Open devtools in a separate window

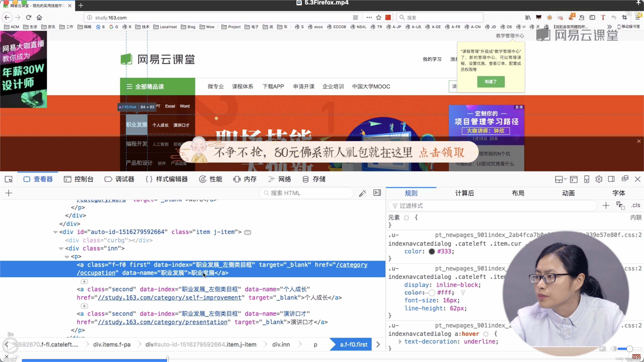[x=625, y=179]
